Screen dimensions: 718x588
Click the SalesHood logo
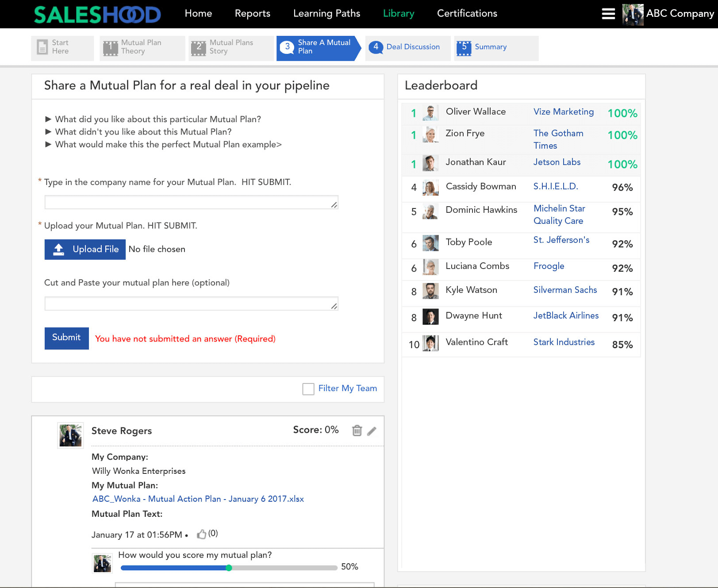[97, 15]
